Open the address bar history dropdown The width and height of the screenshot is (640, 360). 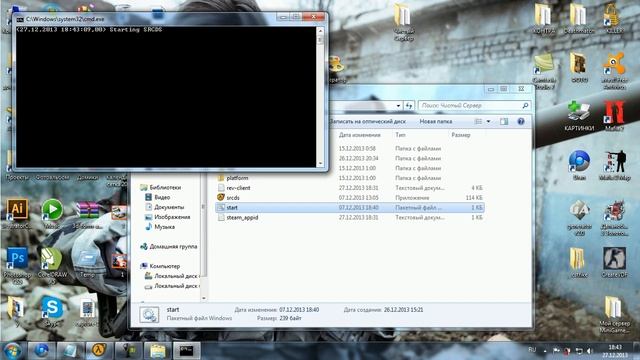[398, 106]
